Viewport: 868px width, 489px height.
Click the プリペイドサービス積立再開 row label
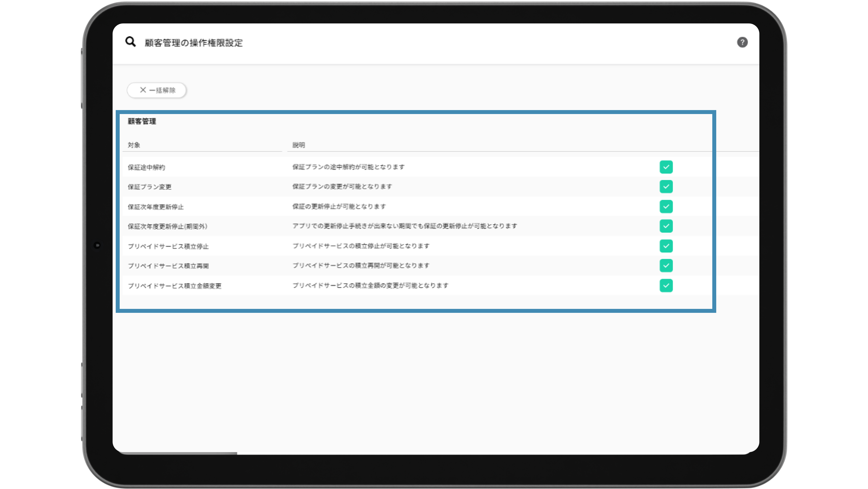[x=168, y=266]
